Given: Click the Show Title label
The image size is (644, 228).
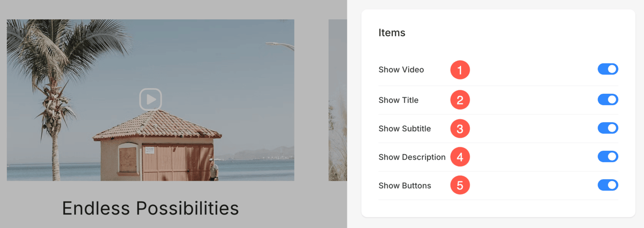Looking at the screenshot, I should click(x=398, y=100).
